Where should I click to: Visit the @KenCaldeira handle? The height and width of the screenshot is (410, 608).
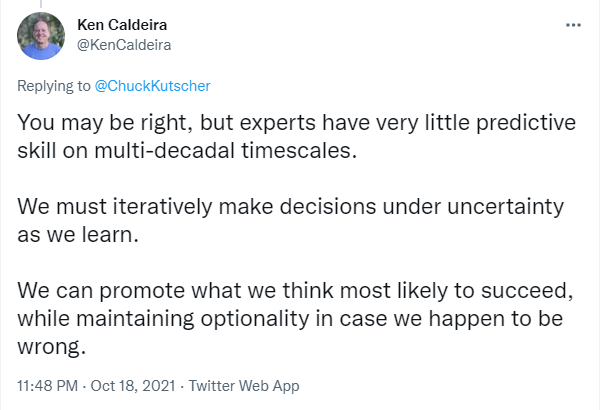(x=124, y=45)
